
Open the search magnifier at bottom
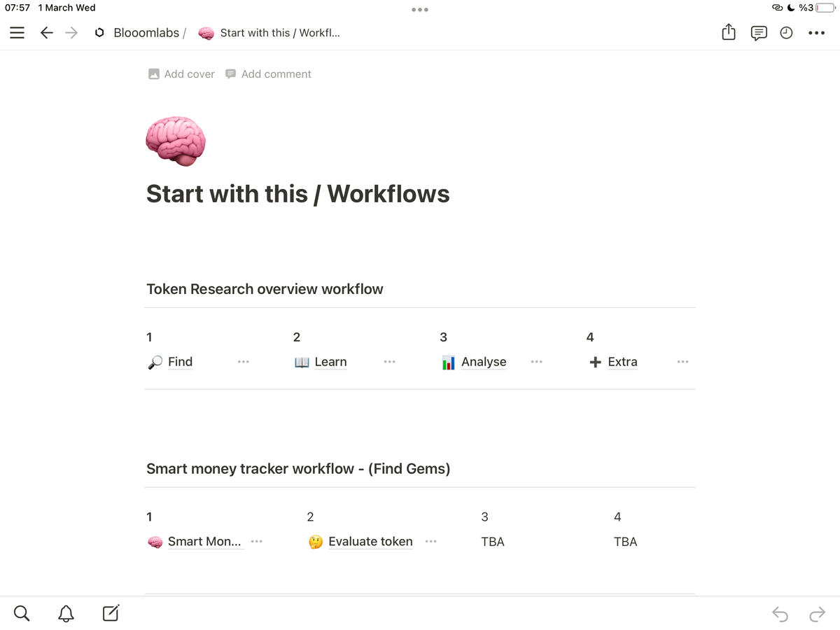[x=22, y=614]
